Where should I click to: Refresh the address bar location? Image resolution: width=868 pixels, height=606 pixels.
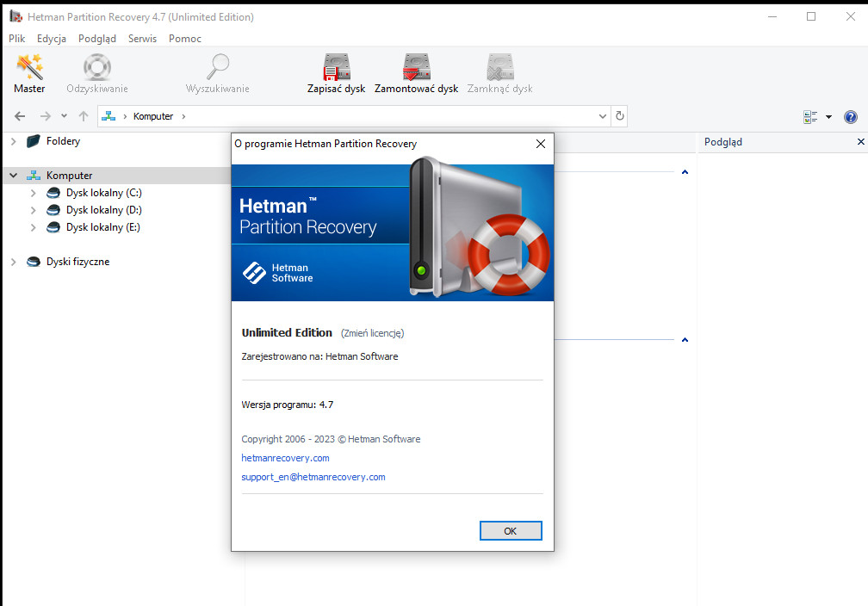tap(620, 116)
